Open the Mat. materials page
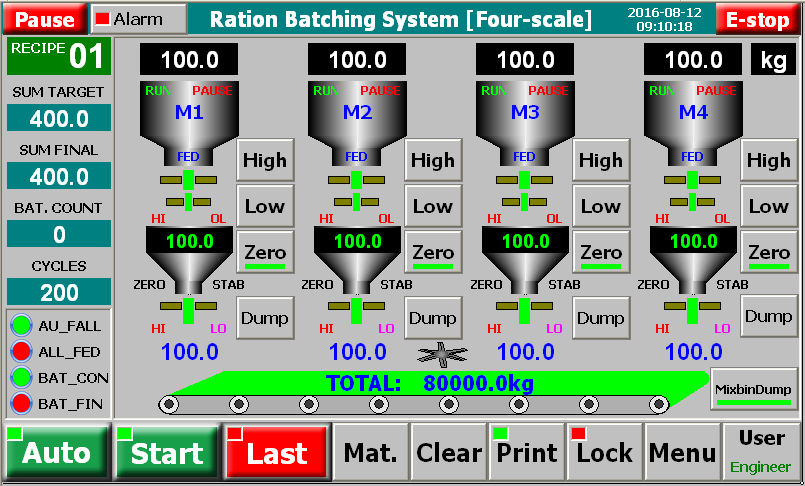Image resolution: width=805 pixels, height=486 pixels. pyautogui.click(x=369, y=453)
